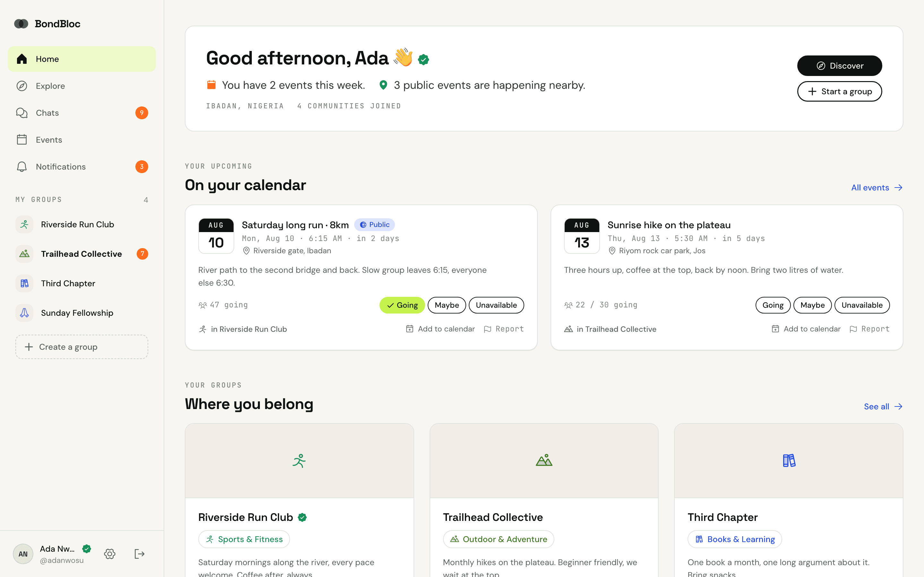
Task: Click the logout icon in sidebar footer
Action: coord(139,554)
